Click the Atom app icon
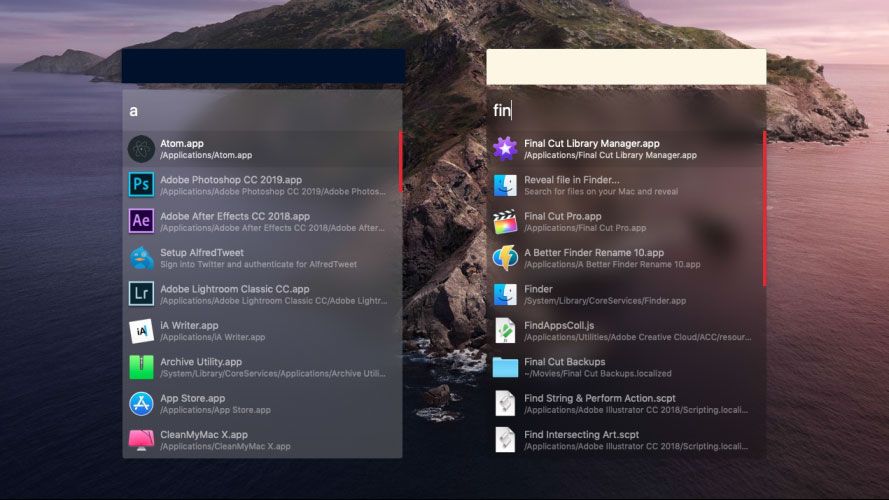 [141, 149]
